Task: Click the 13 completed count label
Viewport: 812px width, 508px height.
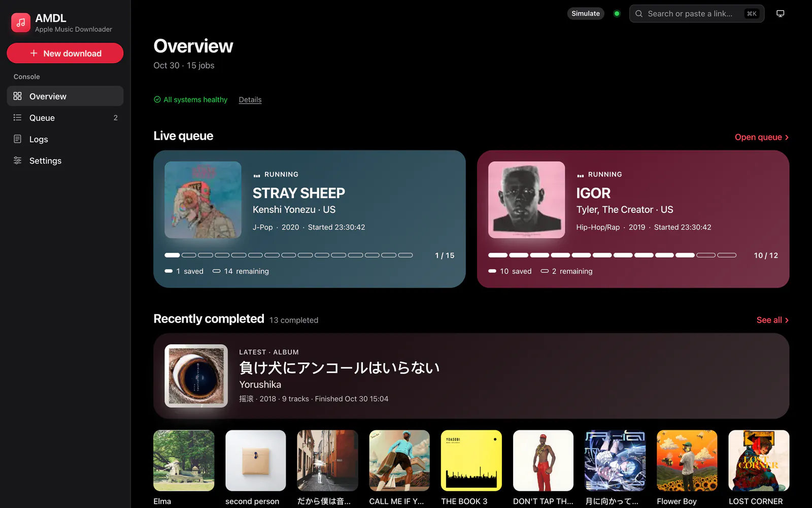Action: click(x=294, y=320)
